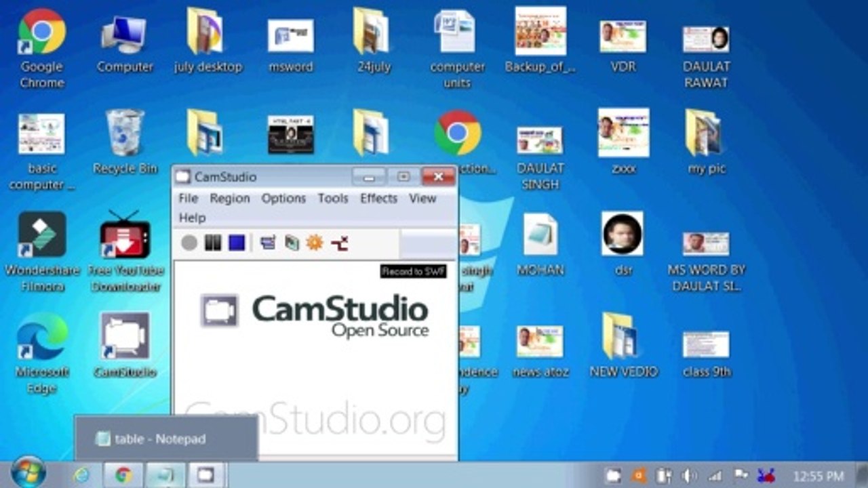The height and width of the screenshot is (488, 868).
Task: Select the Wondershare Filmora shortcut
Action: point(42,252)
